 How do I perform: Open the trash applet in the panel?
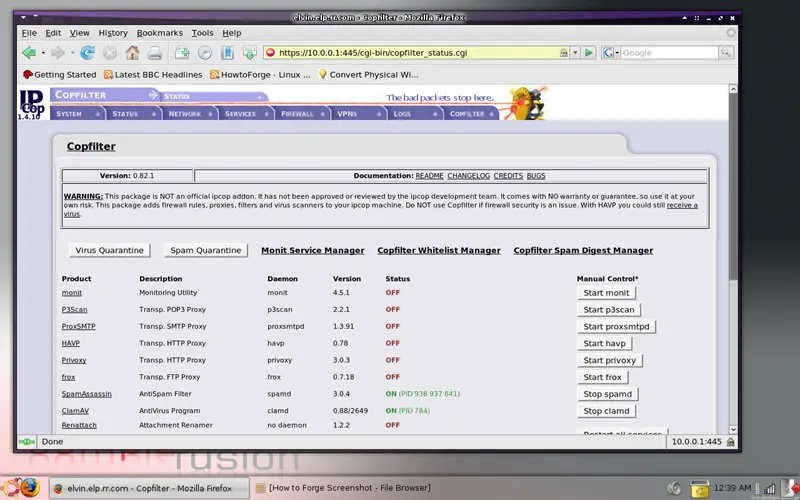[x=699, y=488]
